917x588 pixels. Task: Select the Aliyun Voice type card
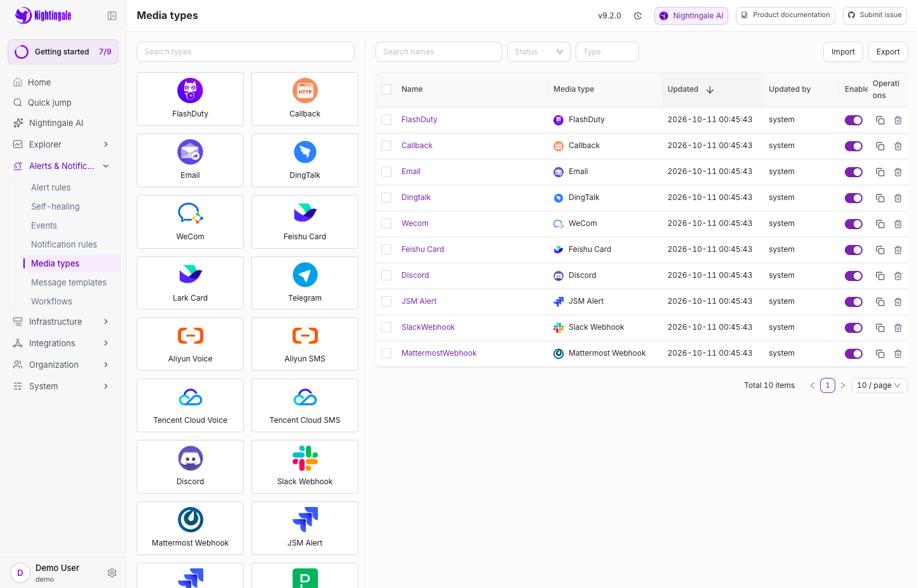click(190, 344)
